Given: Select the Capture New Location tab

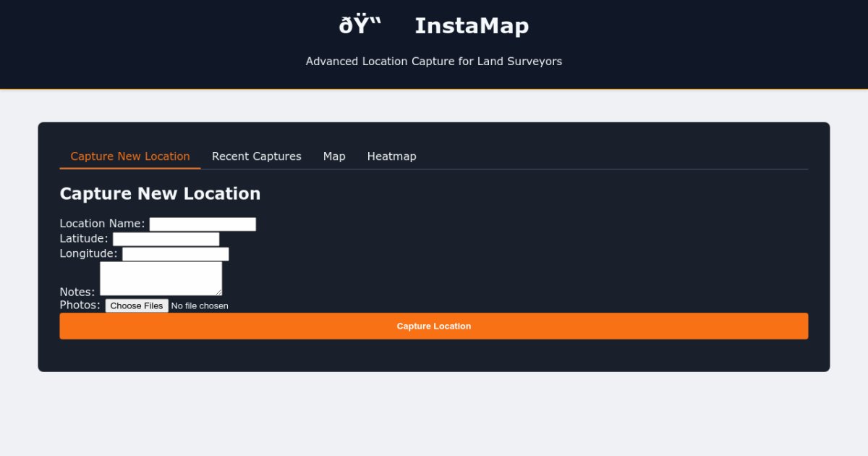Looking at the screenshot, I should pos(129,156).
